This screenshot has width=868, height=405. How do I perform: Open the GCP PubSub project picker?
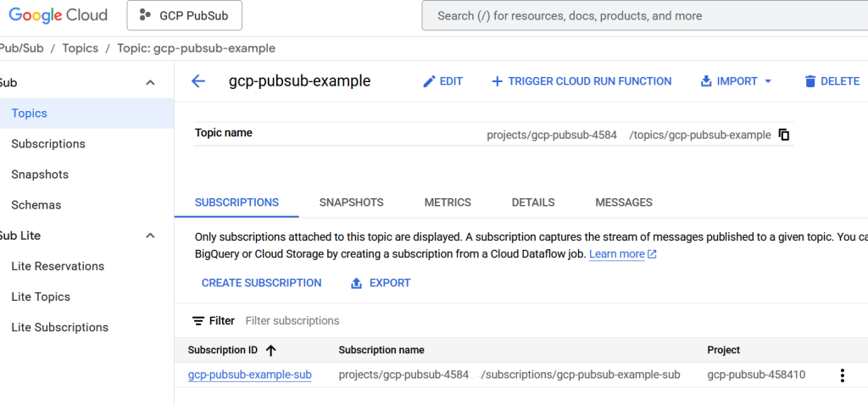pos(184,15)
